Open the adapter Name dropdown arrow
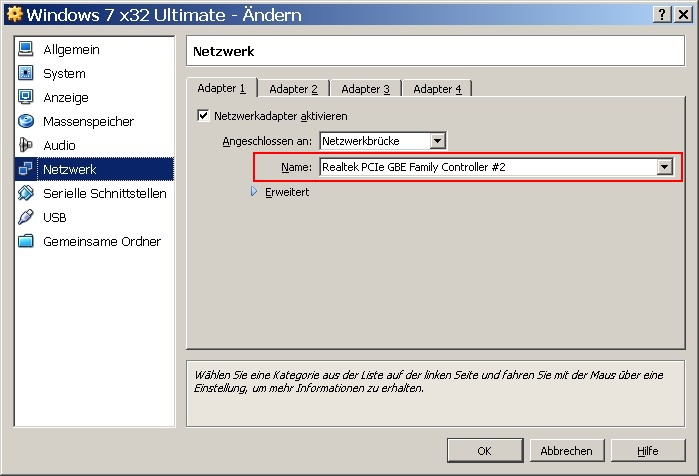 pos(664,167)
